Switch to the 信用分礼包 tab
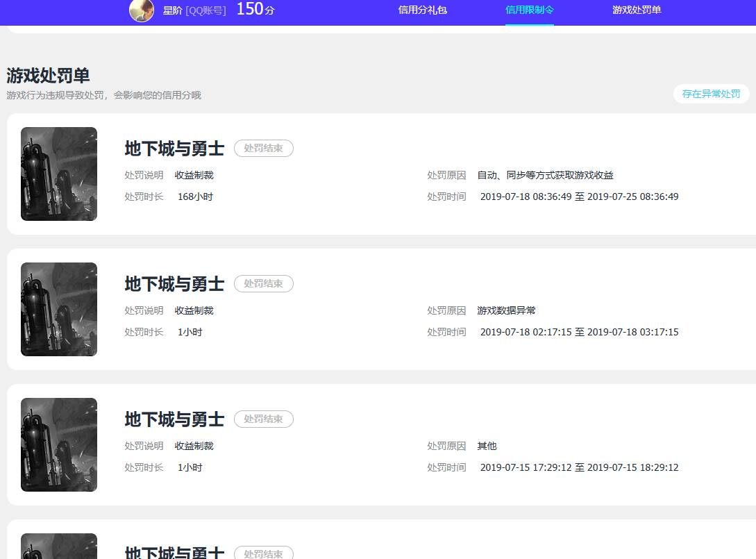The height and width of the screenshot is (559, 756). 422,10
